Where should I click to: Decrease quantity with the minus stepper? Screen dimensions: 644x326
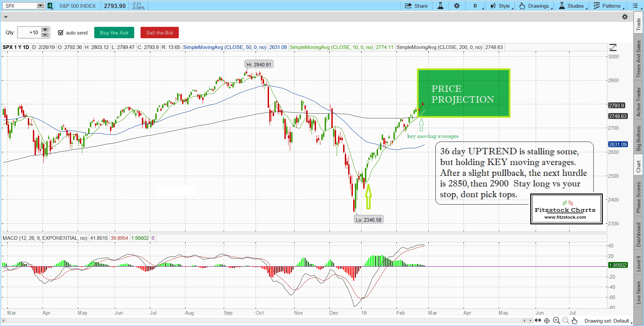tap(45, 35)
